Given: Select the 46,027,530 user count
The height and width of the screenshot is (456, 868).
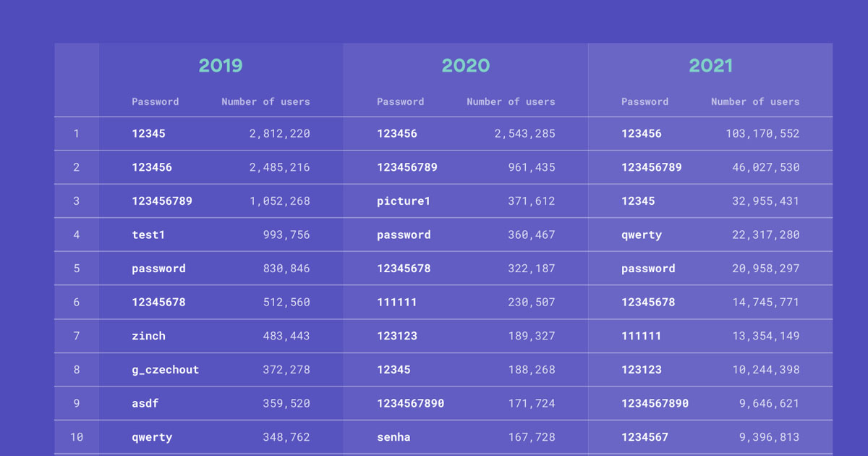Looking at the screenshot, I should 765,167.
